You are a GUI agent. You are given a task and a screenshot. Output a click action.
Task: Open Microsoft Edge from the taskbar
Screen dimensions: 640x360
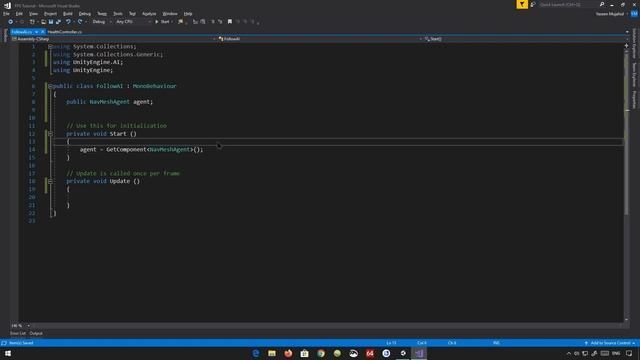tap(256, 353)
